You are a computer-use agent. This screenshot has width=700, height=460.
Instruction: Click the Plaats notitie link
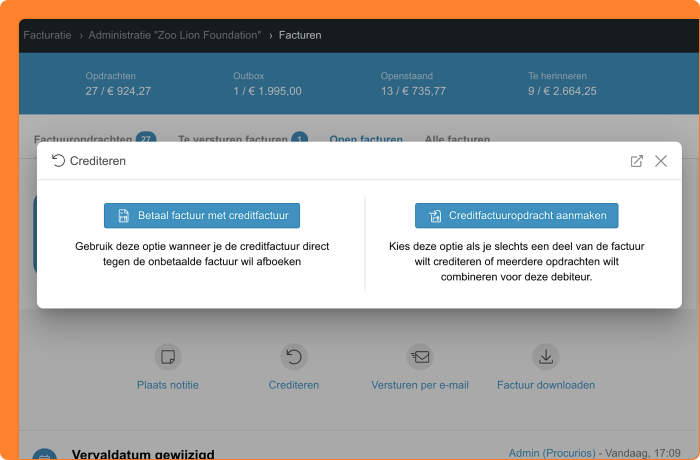coord(168,385)
